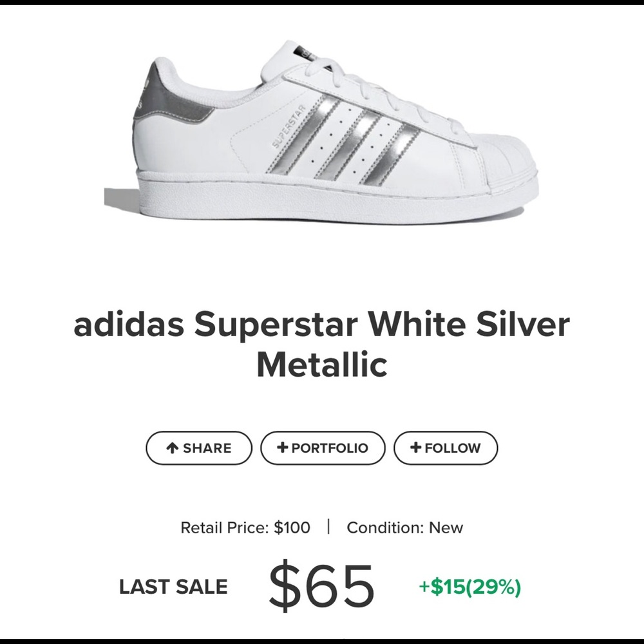Click the Condition: New label
This screenshot has width=644, height=644.
click(x=403, y=527)
